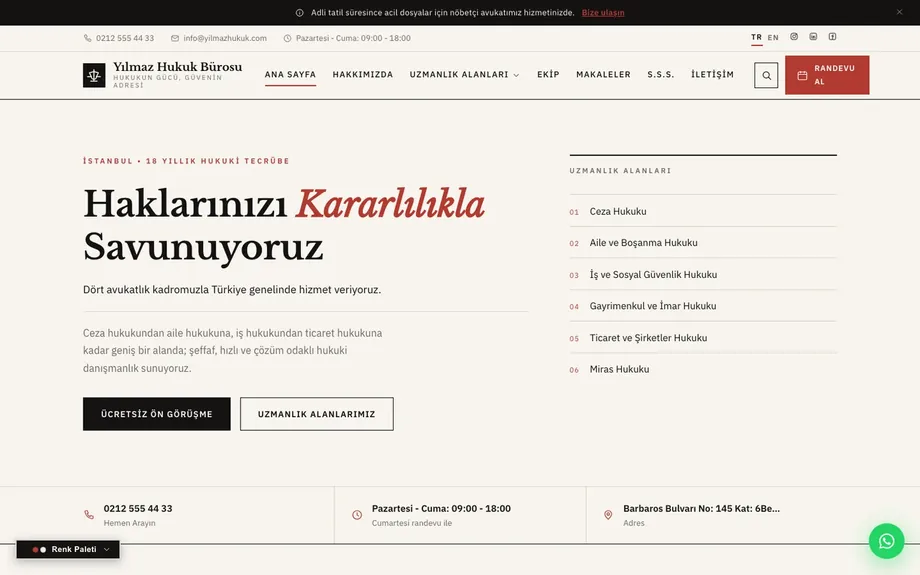
Task: Switch site language to EN
Action: tap(773, 38)
